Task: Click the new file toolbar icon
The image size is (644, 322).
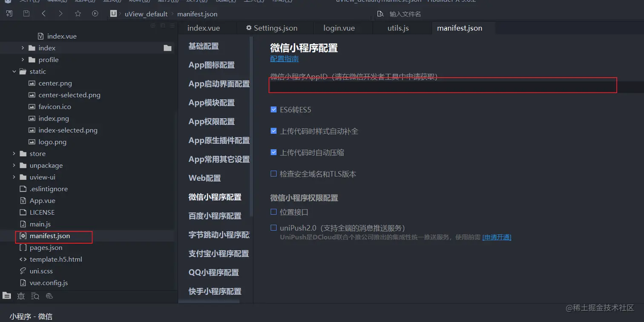Action: click(x=9, y=14)
